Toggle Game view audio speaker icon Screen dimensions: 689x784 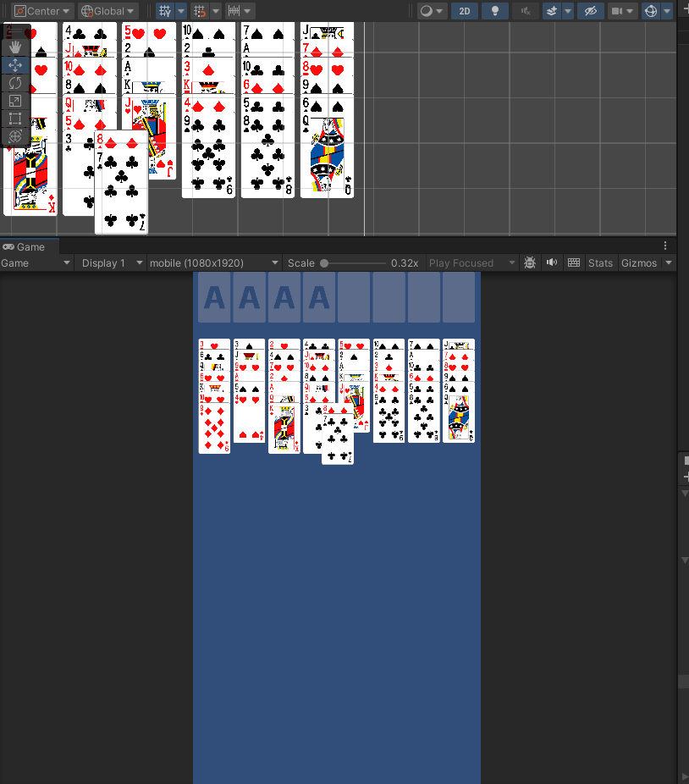(x=552, y=262)
